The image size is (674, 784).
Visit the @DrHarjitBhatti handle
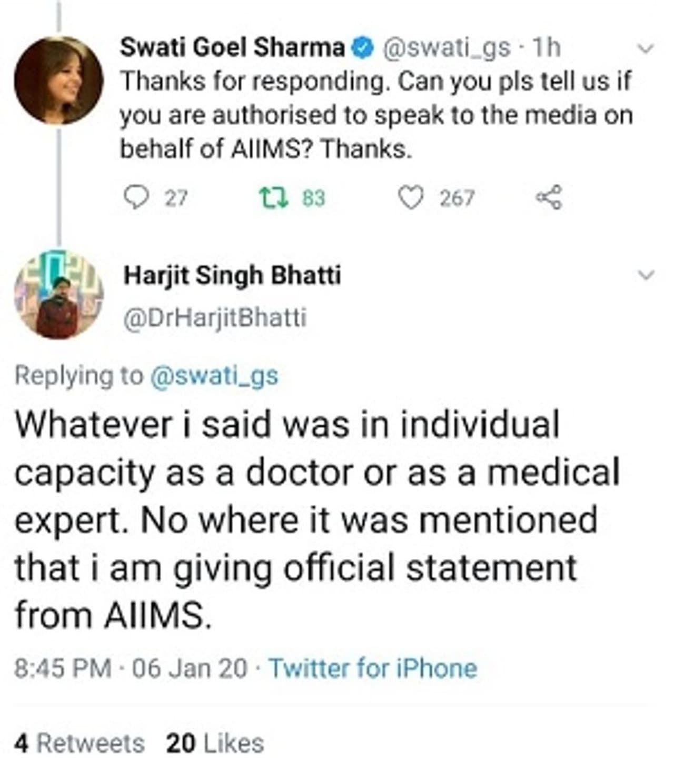(214, 318)
